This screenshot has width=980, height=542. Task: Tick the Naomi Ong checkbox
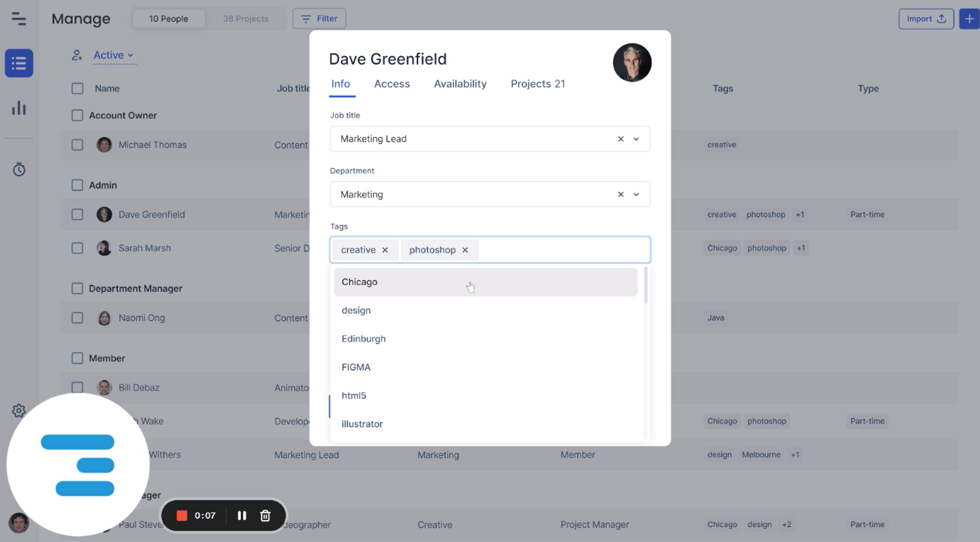coord(77,318)
